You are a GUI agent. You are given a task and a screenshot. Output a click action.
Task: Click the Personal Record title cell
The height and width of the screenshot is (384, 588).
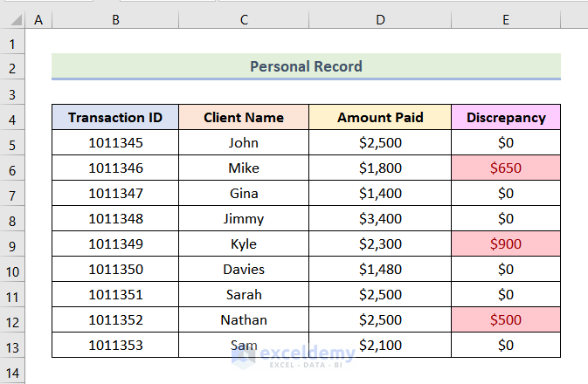point(306,66)
